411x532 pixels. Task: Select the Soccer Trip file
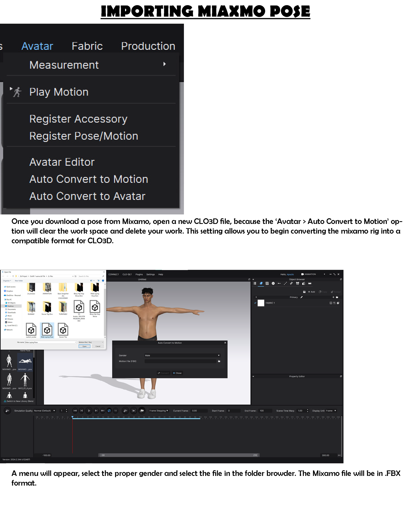tap(63, 331)
